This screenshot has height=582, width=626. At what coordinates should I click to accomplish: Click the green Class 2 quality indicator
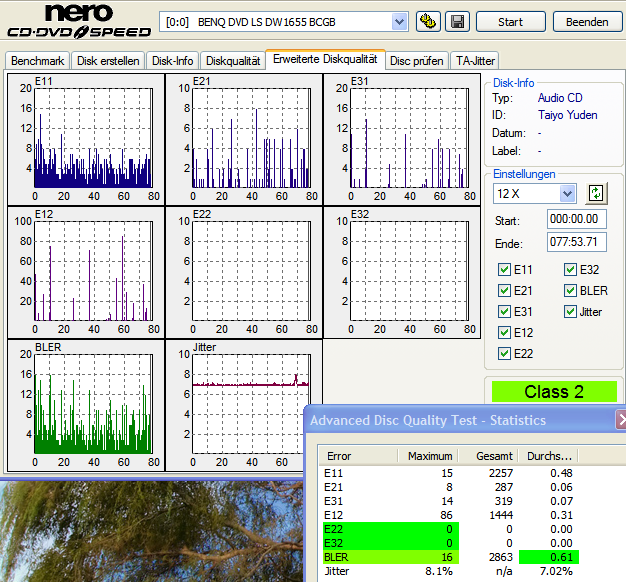[553, 392]
